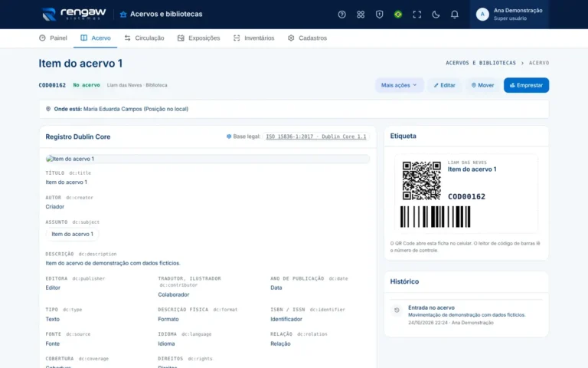Open the Inventários tab
The image size is (588, 368).
pos(254,38)
